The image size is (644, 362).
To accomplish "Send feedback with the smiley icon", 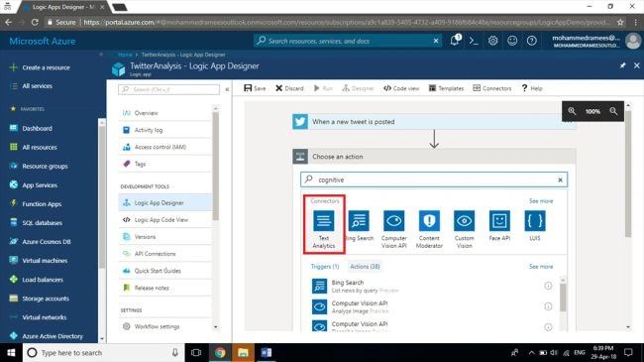I will [512, 41].
